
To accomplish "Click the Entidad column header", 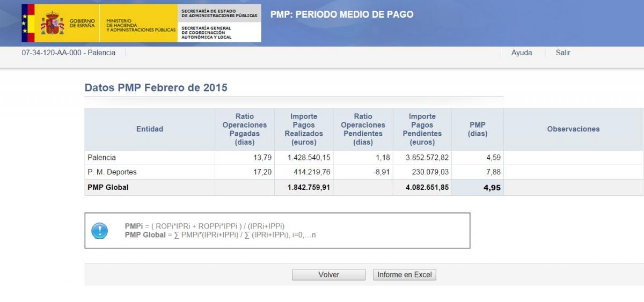I will (x=150, y=129).
